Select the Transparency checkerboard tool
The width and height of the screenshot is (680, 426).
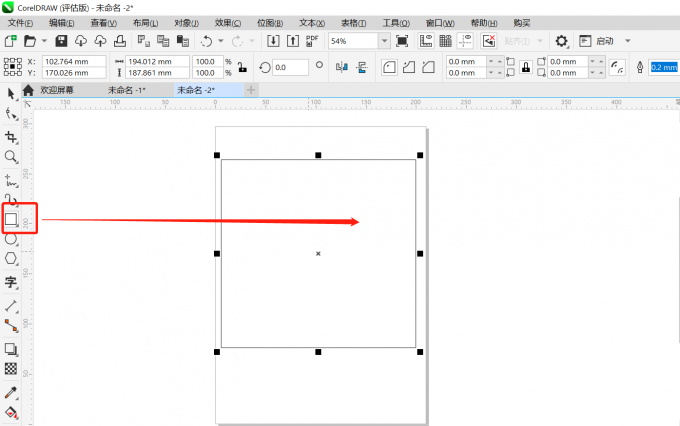point(11,369)
